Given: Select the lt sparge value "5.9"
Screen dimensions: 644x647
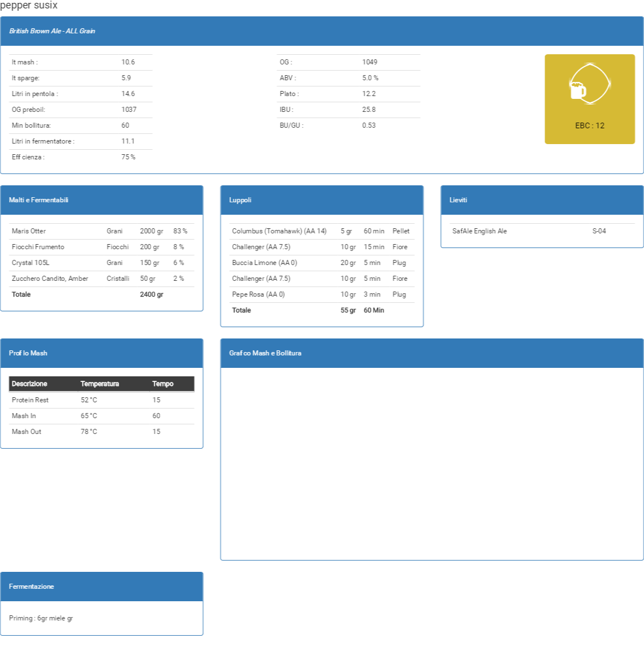Looking at the screenshot, I should [x=126, y=78].
